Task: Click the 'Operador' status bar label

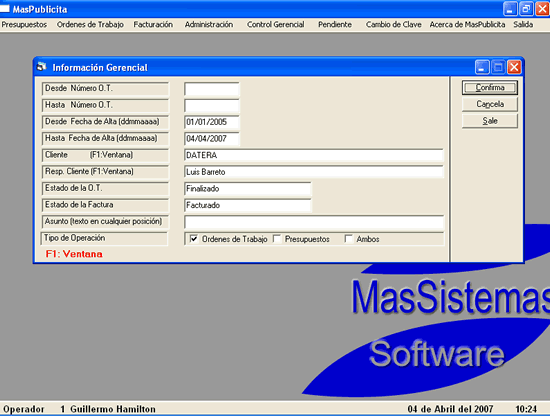Action: click(24, 409)
